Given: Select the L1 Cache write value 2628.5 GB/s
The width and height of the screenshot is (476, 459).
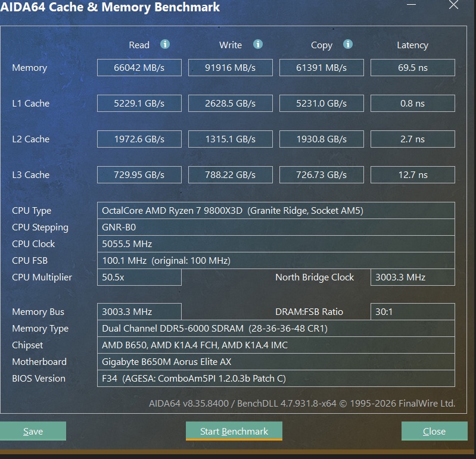Looking at the screenshot, I should click(231, 104).
